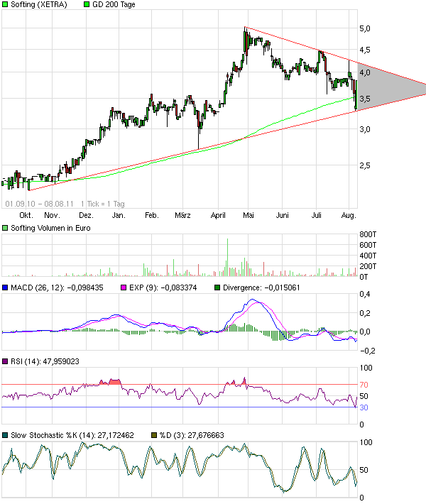The width and height of the screenshot is (426, 504).
Task: Click the dark green Divergence legend swatch
Action: tap(218, 287)
